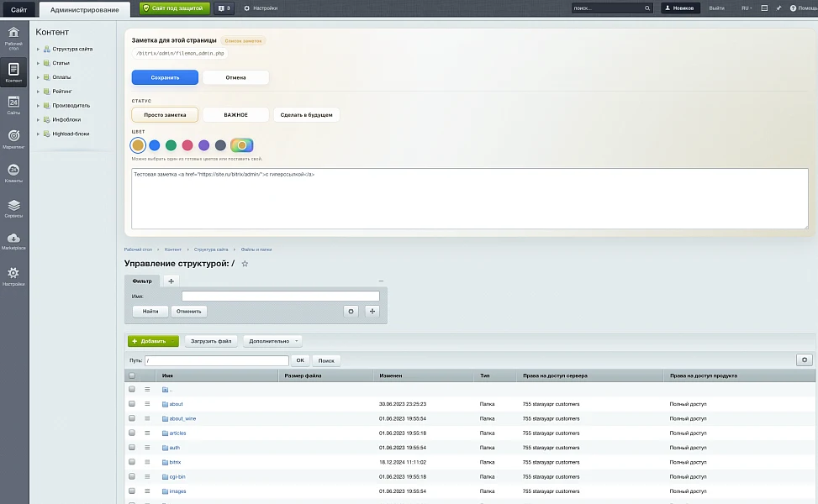Click green Добавить button

tap(153, 341)
